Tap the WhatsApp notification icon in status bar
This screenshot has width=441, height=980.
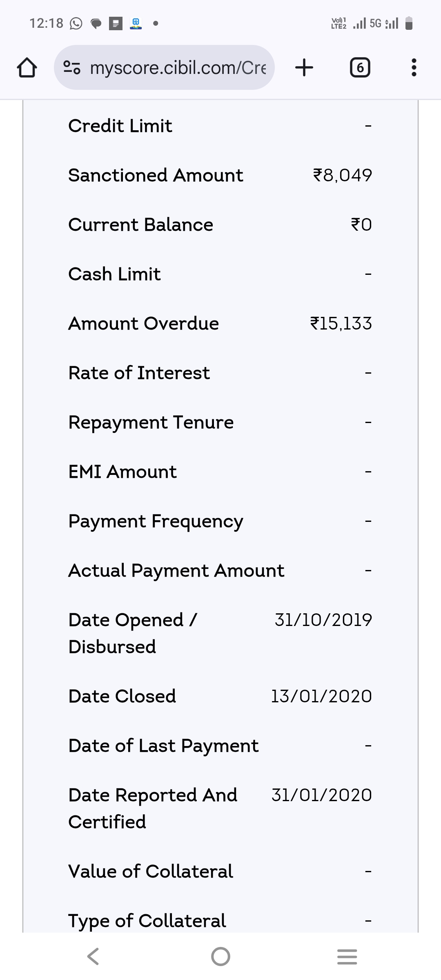76,24
